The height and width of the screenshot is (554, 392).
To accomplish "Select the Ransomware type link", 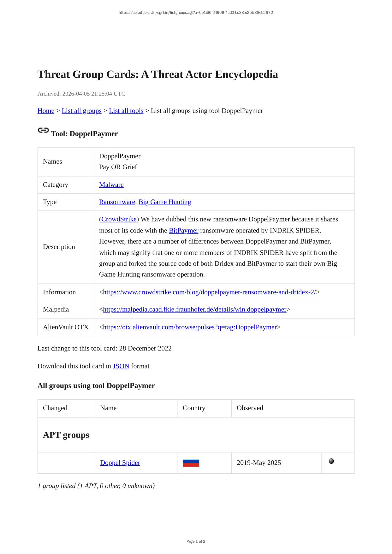I will click(x=117, y=202).
